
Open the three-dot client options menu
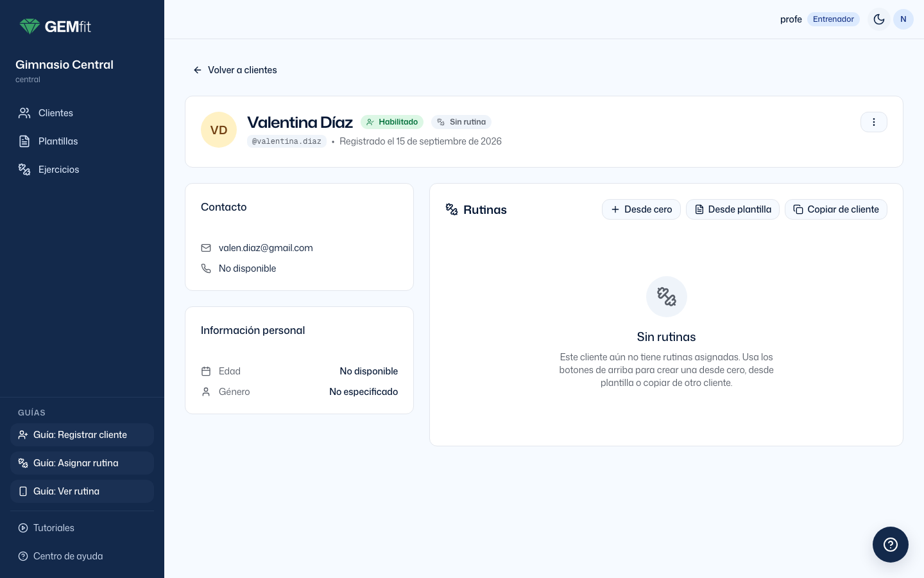(874, 122)
